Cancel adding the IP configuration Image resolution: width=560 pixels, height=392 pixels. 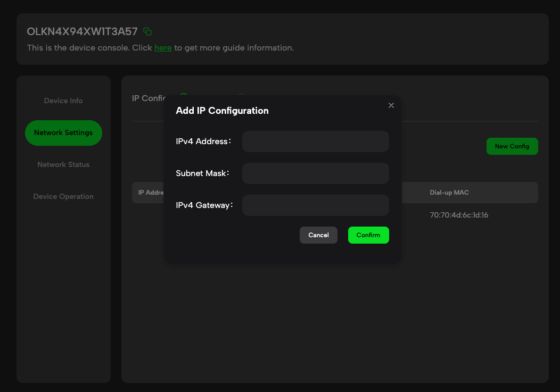(318, 235)
